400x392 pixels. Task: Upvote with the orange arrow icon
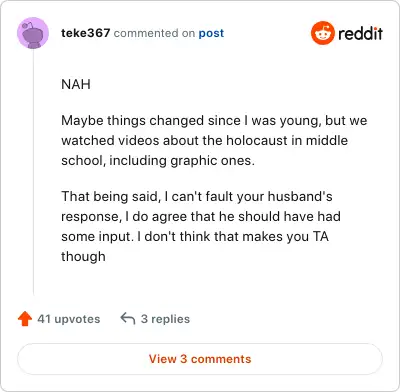pos(25,319)
